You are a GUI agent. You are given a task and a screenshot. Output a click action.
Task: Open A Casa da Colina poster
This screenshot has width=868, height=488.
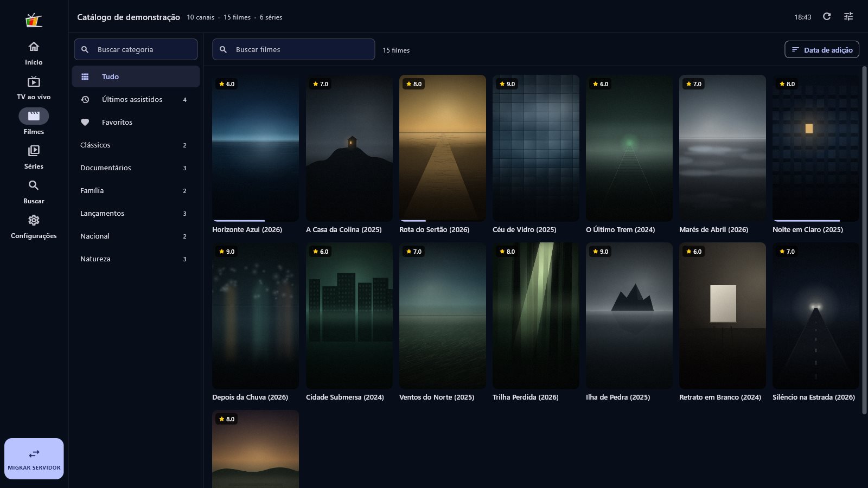coord(349,148)
